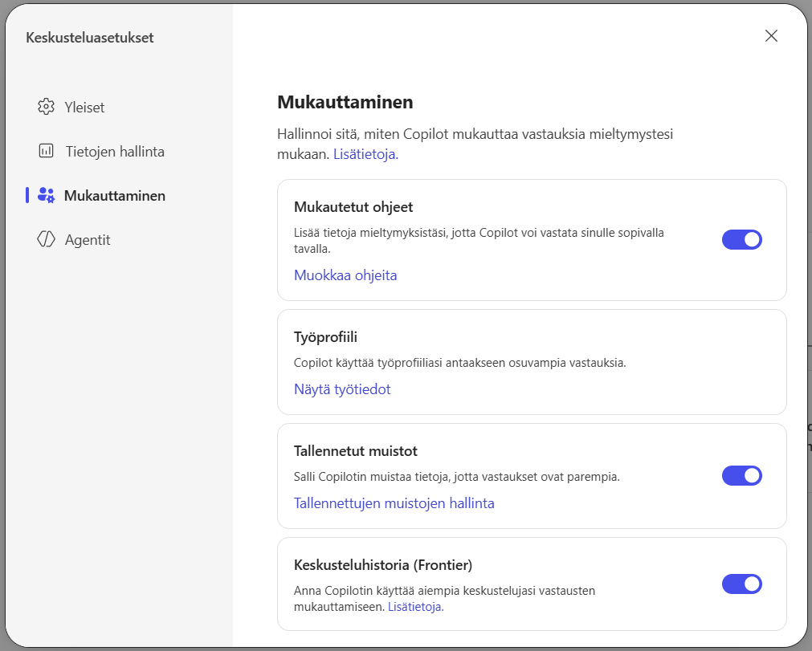Viewport: 812px width, 651px height.
Task: Click Lisätietoja under the Mukauttaminen heading
Action: [x=365, y=154]
